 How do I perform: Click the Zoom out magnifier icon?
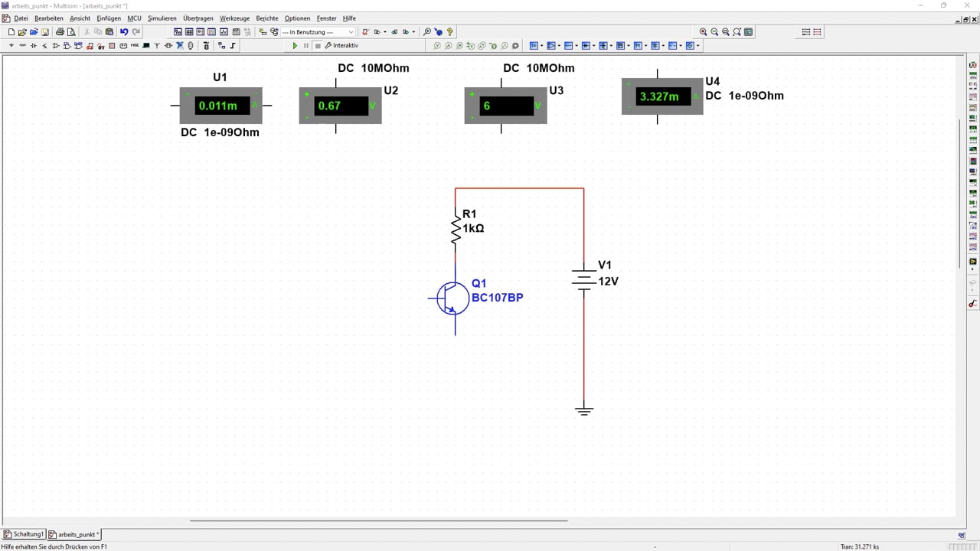[x=714, y=32]
